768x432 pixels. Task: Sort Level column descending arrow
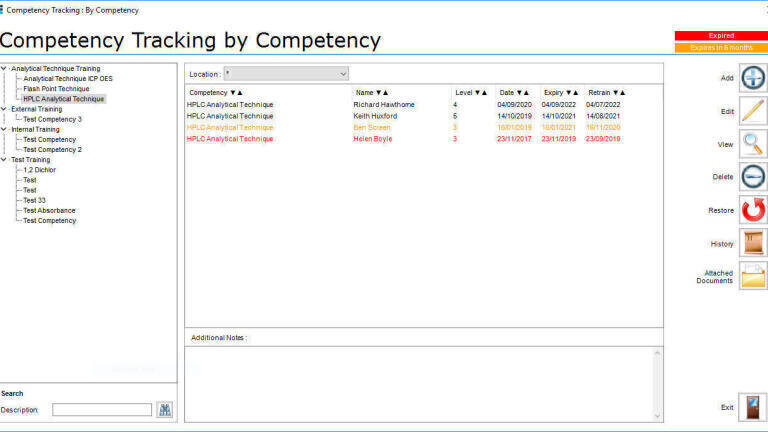477,93
